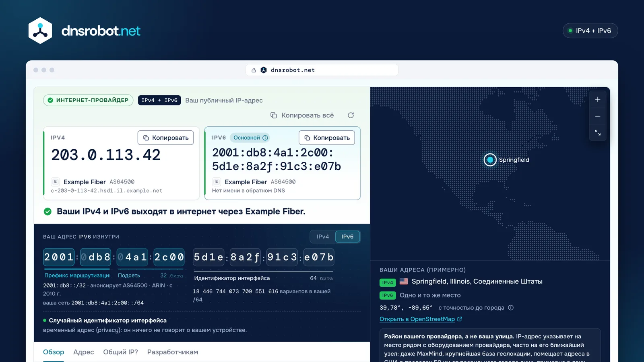Open the Открыть в OpenStreetMap link
Viewport: 644px width, 362px height.
click(x=421, y=319)
